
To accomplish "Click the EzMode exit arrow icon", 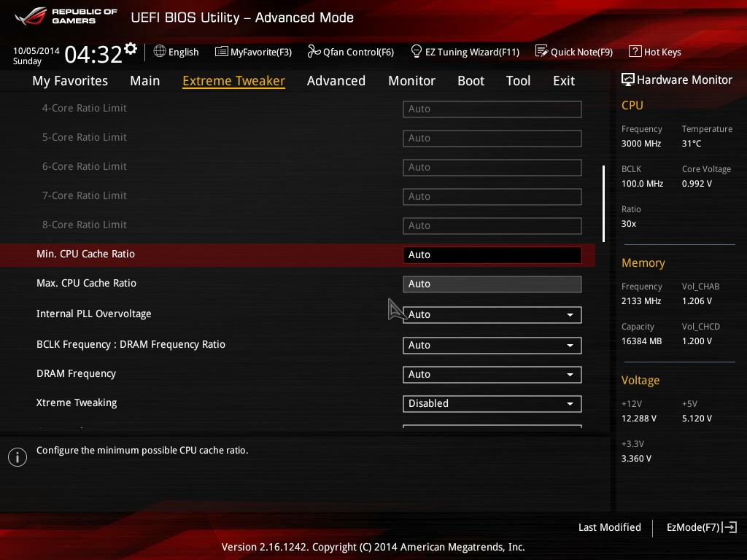I will [730, 527].
